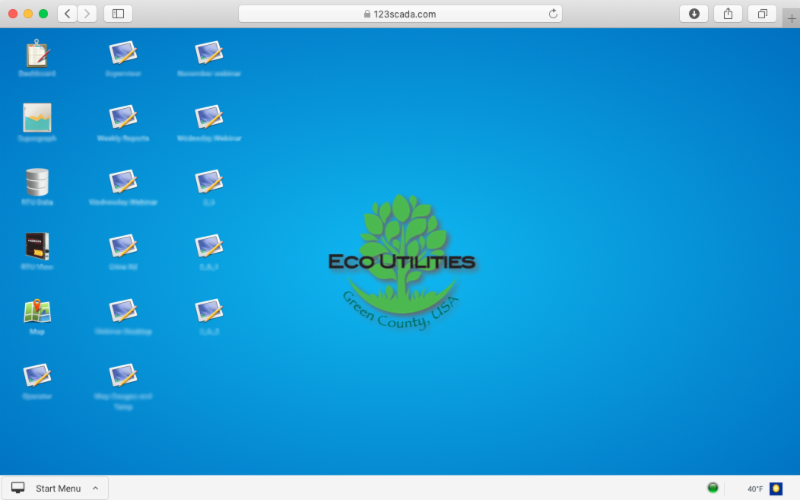This screenshot has width=800, height=500.
Task: Click the Start Menu up-arrow chevron
Action: coord(95,488)
